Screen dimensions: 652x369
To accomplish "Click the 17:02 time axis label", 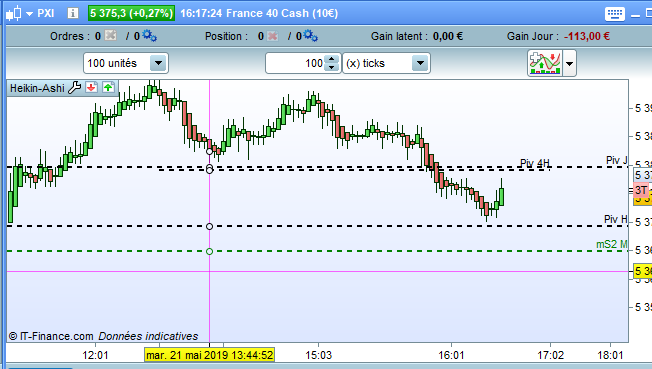I will pos(551,355).
